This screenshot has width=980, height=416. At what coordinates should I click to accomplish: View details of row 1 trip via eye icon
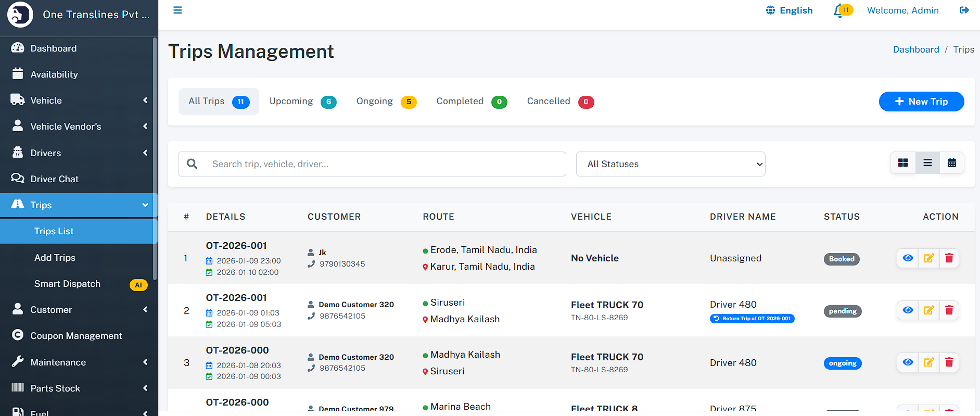(908, 258)
